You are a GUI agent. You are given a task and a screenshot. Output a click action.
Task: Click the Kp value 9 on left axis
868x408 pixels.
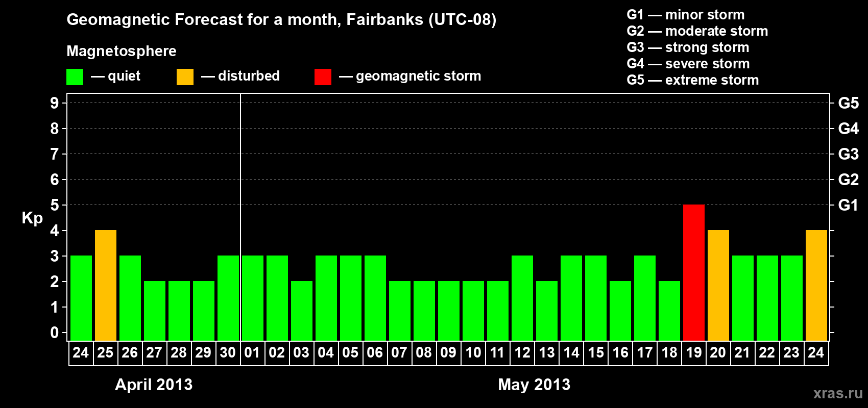(x=55, y=103)
